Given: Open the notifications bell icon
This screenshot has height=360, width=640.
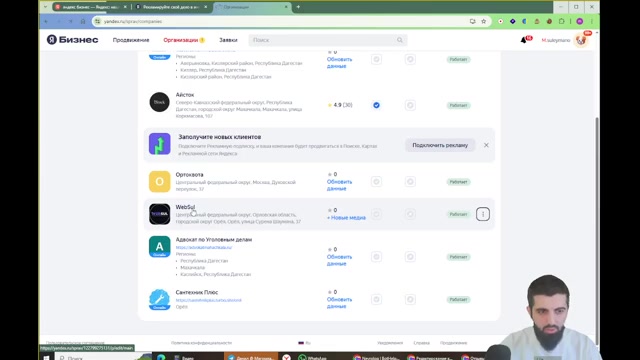Looking at the screenshot, I should pyautogui.click(x=524, y=40).
